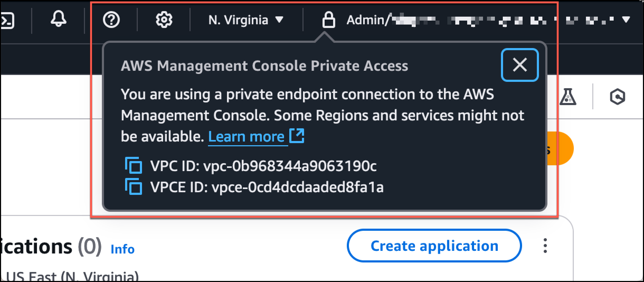The width and height of the screenshot is (644, 282).
Task: Open the three-dot menu beside Create application
Action: coord(545,246)
